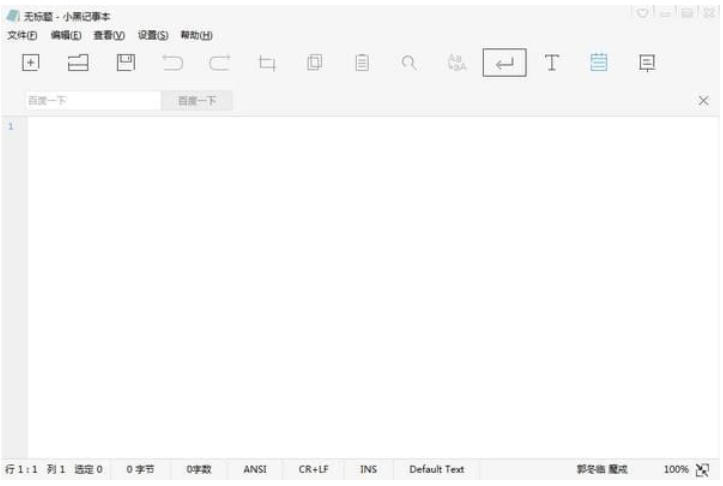Click ANSI encoding in the status bar
Image resolution: width=723 pixels, height=486 pixels.
[x=255, y=469]
